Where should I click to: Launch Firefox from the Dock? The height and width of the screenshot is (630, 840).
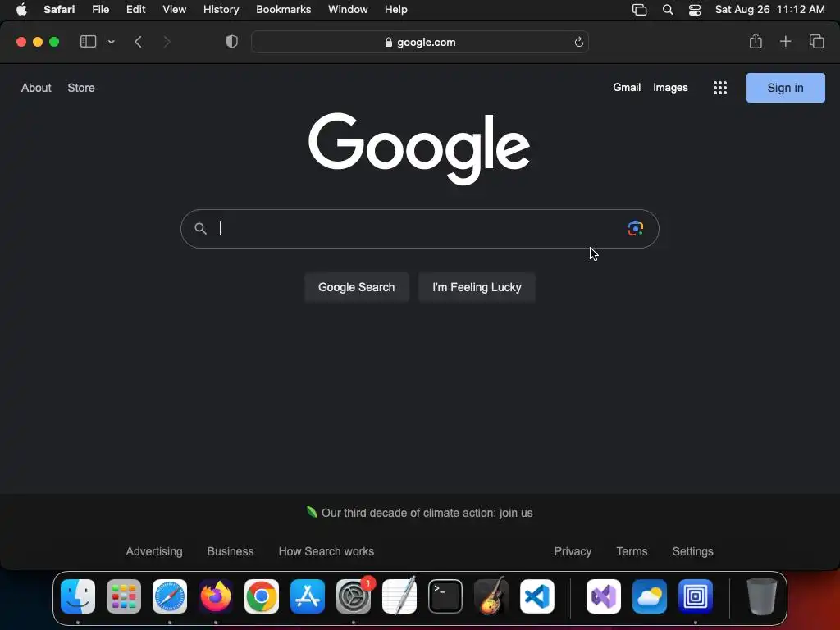pyautogui.click(x=216, y=596)
